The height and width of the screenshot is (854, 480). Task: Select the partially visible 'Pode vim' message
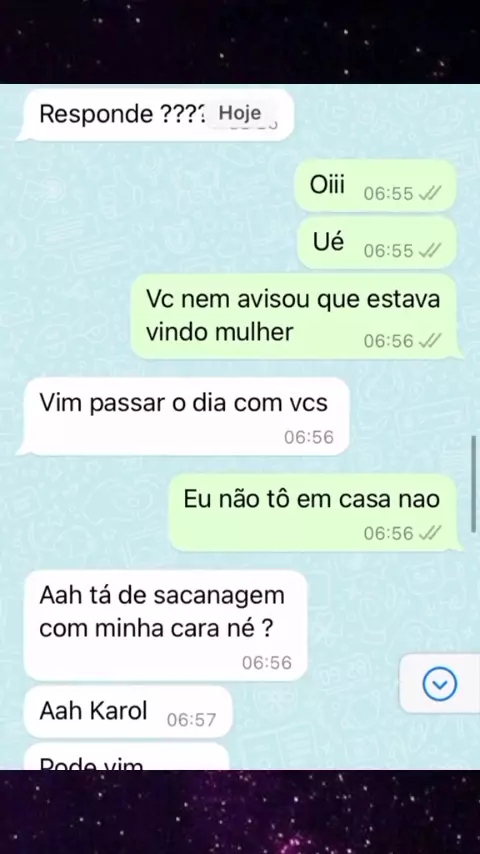126,757
